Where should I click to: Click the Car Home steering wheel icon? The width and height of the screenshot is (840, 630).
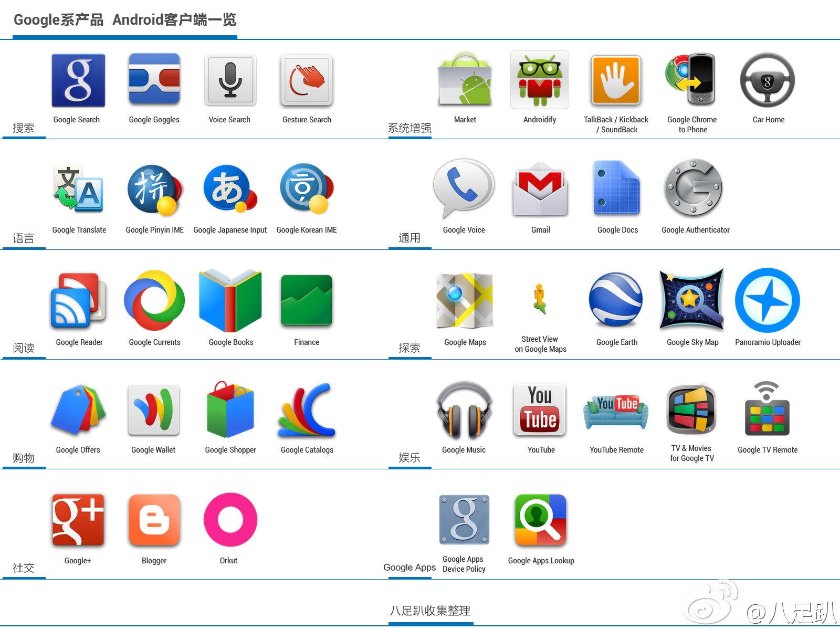click(768, 80)
